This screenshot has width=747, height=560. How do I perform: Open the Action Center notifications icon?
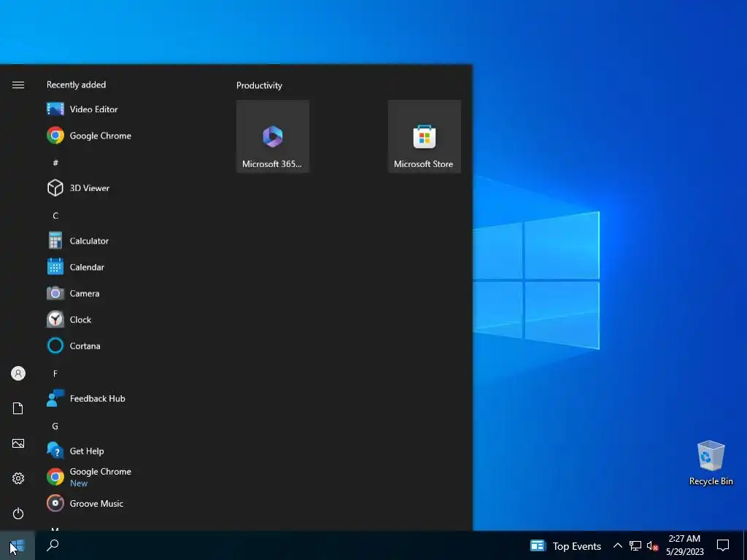coord(723,545)
